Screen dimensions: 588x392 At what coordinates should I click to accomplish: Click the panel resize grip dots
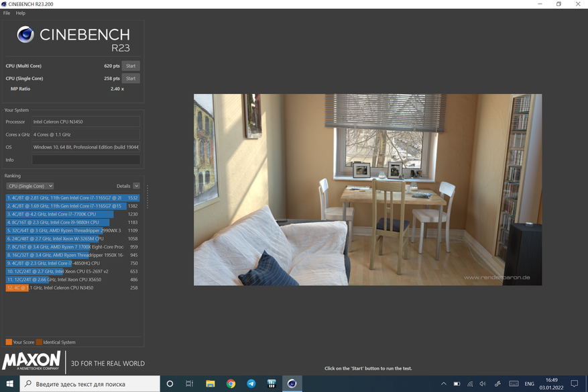148,197
